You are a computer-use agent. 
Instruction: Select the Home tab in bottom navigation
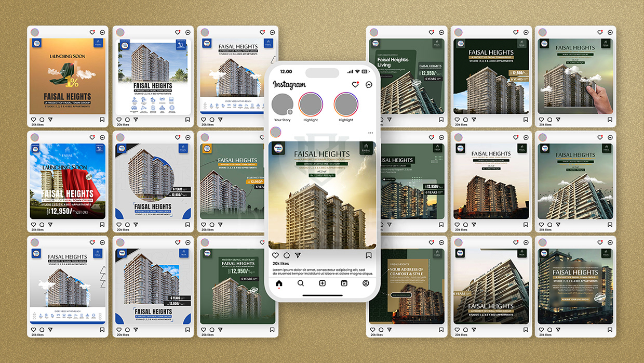(279, 283)
